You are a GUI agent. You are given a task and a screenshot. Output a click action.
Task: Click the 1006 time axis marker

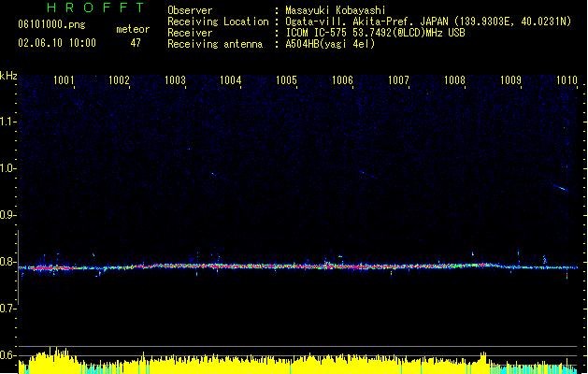[342, 80]
